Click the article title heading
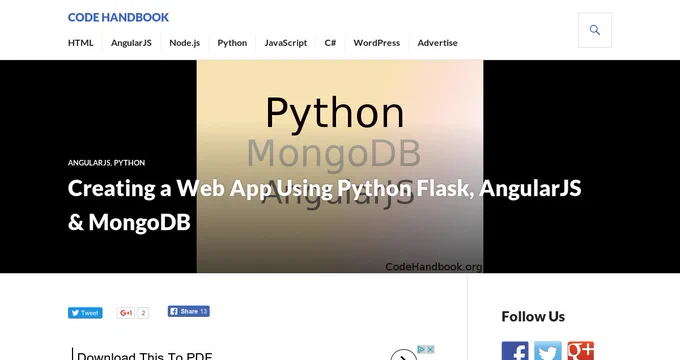Image resolution: width=680 pixels, height=360 pixels. (324, 205)
